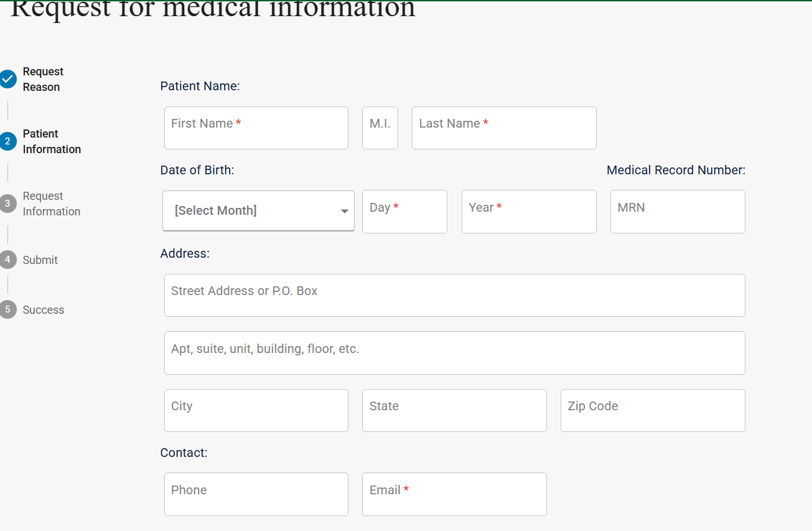Image resolution: width=812 pixels, height=531 pixels.
Task: Click the step 5 Success circle icon
Action: [7, 309]
